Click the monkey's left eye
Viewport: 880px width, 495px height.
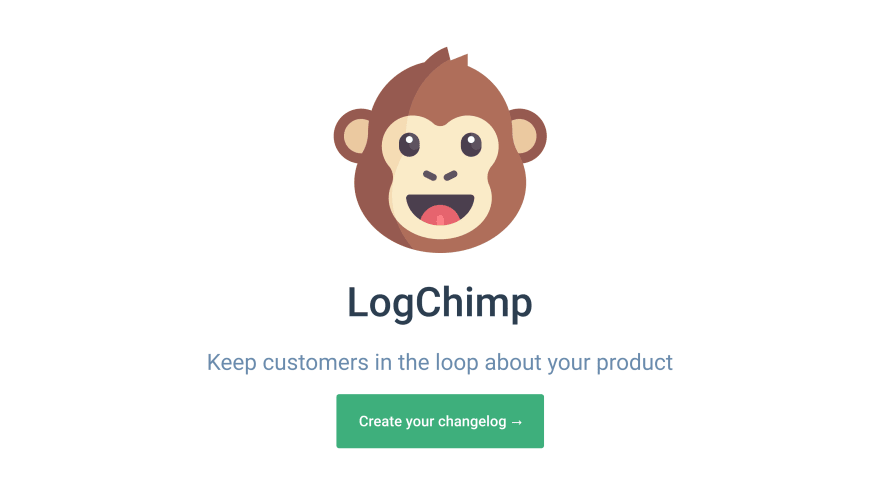click(409, 144)
